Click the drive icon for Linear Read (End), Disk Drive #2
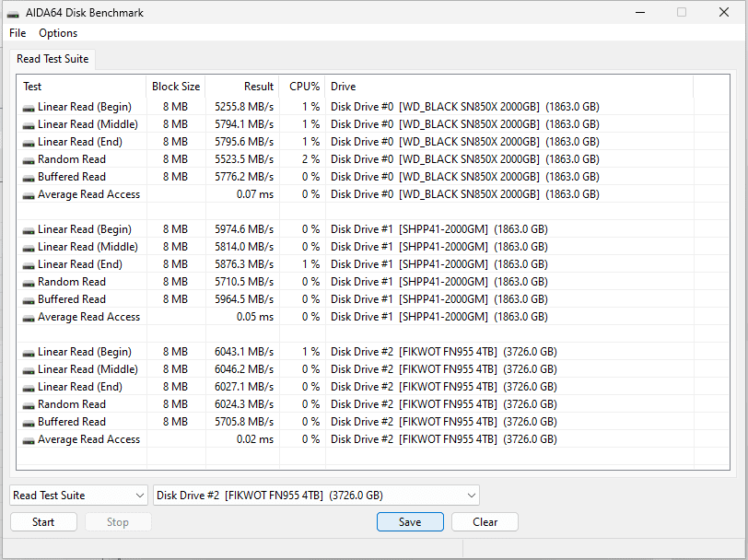 click(29, 388)
